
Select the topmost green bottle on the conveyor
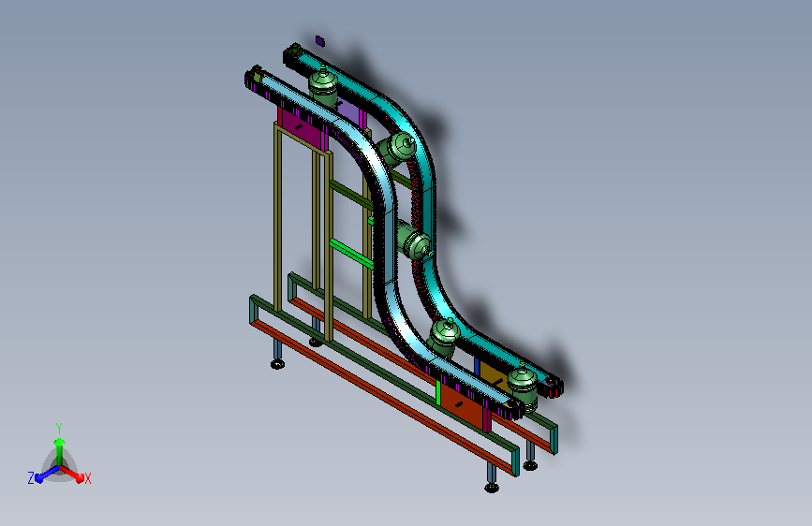point(323,86)
